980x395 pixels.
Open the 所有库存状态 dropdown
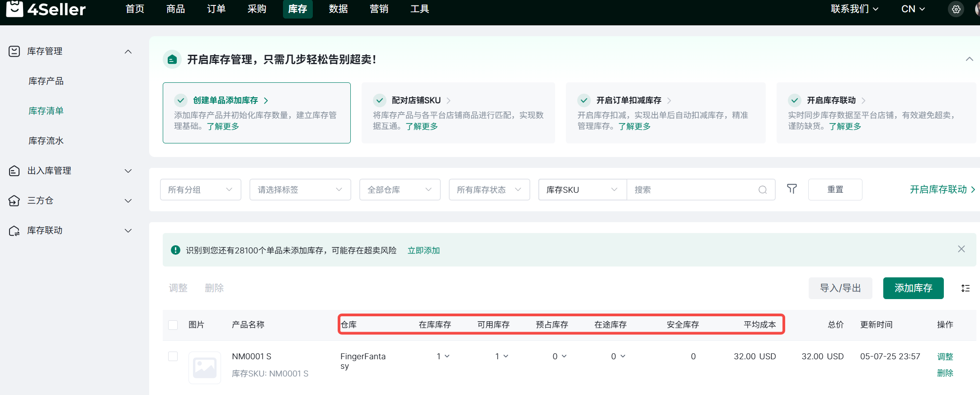pos(489,190)
